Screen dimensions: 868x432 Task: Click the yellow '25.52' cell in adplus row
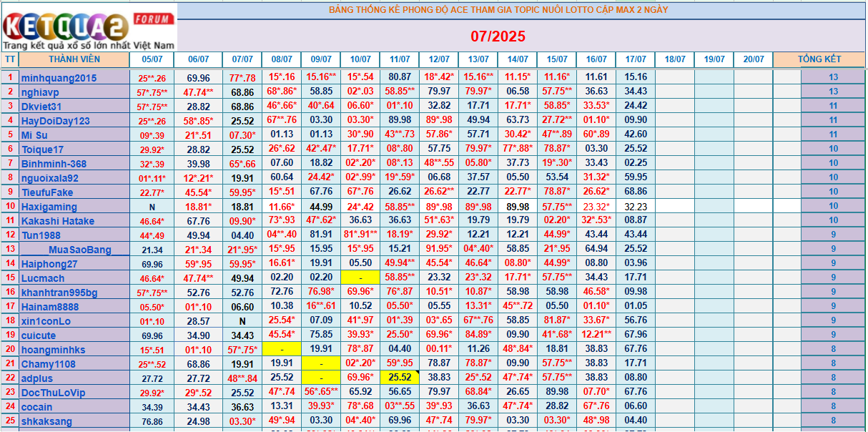pos(400,377)
